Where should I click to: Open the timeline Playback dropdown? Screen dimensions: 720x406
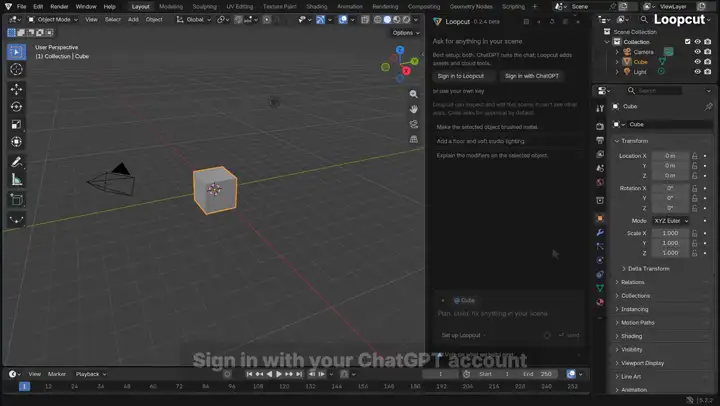[90, 374]
